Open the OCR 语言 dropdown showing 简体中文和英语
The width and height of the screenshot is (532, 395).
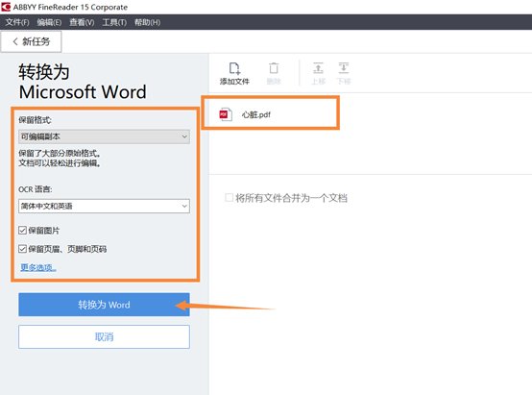pos(104,207)
